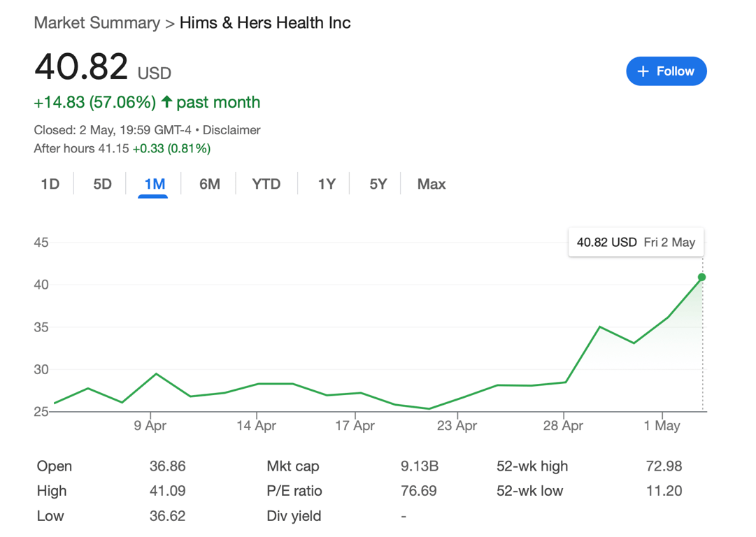
Task: Select the 1D time range tab
Action: click(50, 184)
